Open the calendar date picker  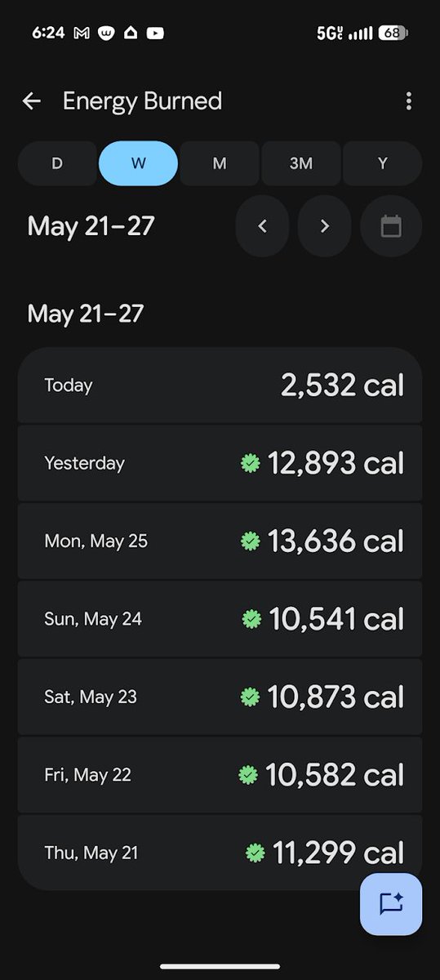point(391,226)
